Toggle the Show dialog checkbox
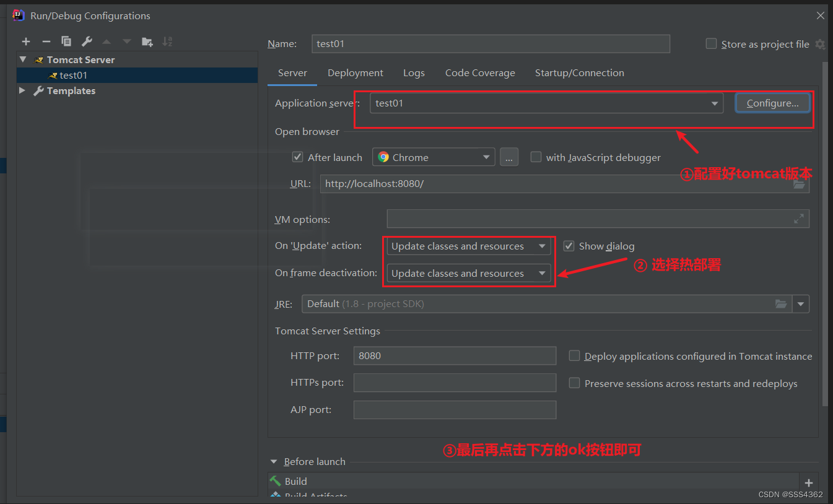The width and height of the screenshot is (833, 504). (569, 246)
